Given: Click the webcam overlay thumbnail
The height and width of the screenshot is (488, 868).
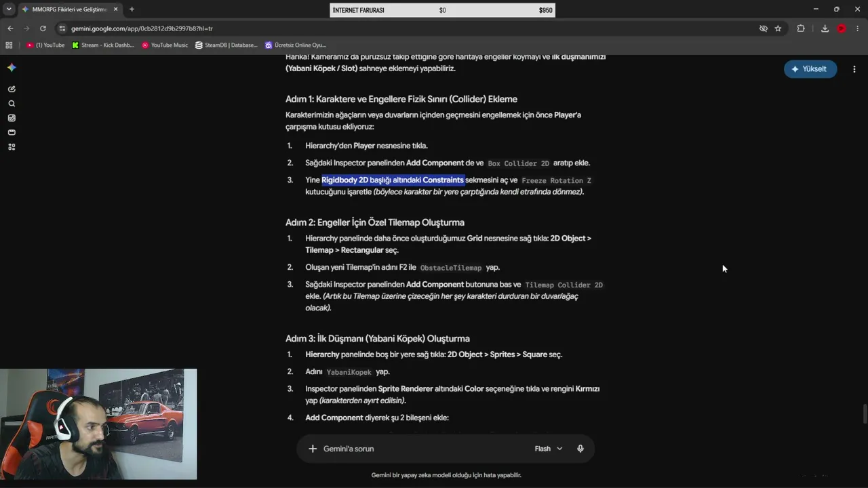Looking at the screenshot, I should [98, 424].
